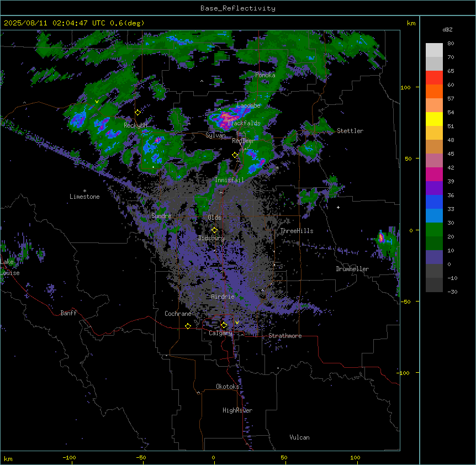Screen dimensions: 476x465
Task: Click the Sylvan label
Action: click(x=215, y=135)
